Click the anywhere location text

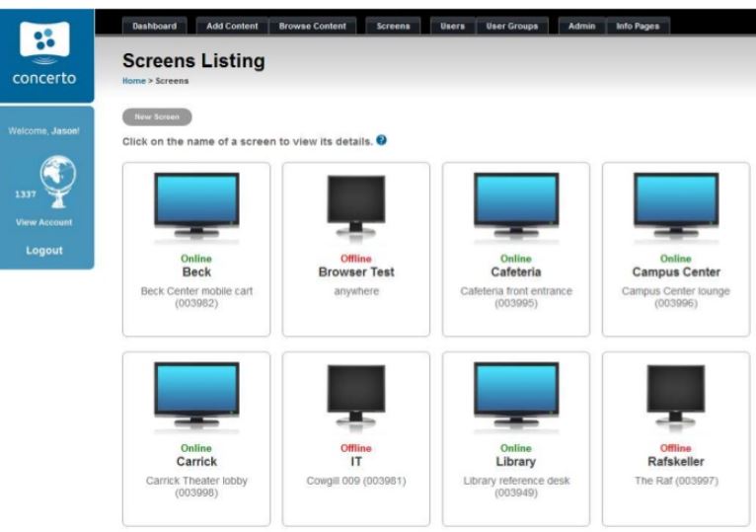[356, 291]
